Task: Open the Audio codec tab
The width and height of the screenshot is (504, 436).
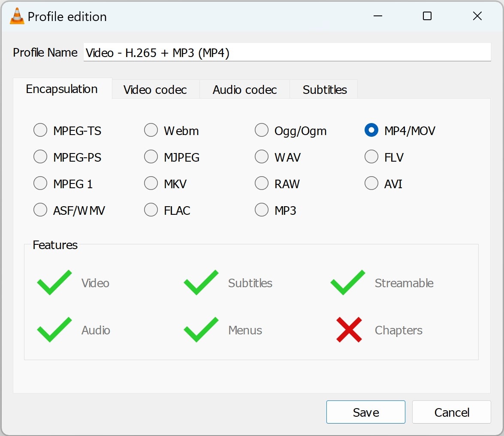Action: pyautogui.click(x=244, y=90)
